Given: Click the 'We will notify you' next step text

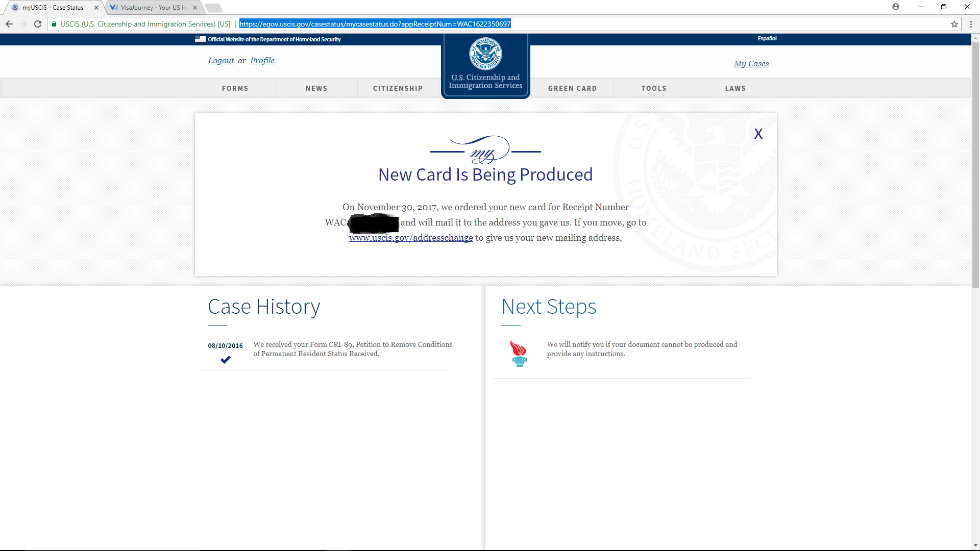Looking at the screenshot, I should click(x=642, y=349).
